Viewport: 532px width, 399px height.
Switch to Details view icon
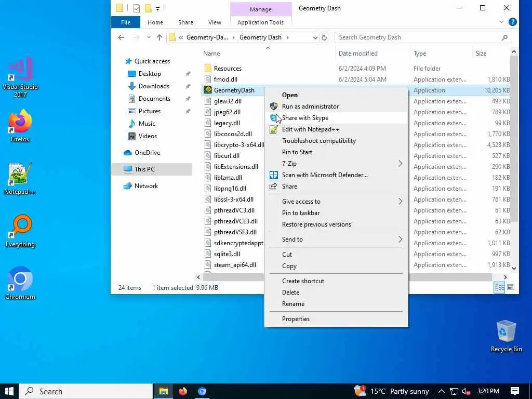coord(499,287)
